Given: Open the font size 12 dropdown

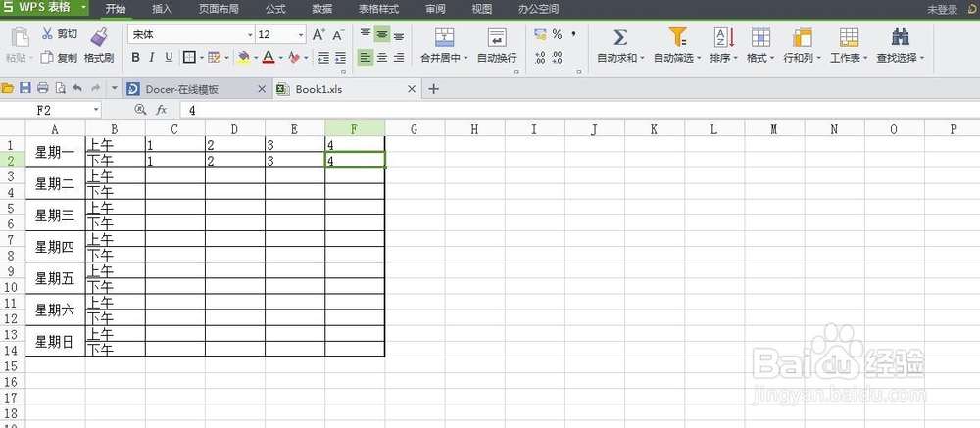Looking at the screenshot, I should pos(301,35).
